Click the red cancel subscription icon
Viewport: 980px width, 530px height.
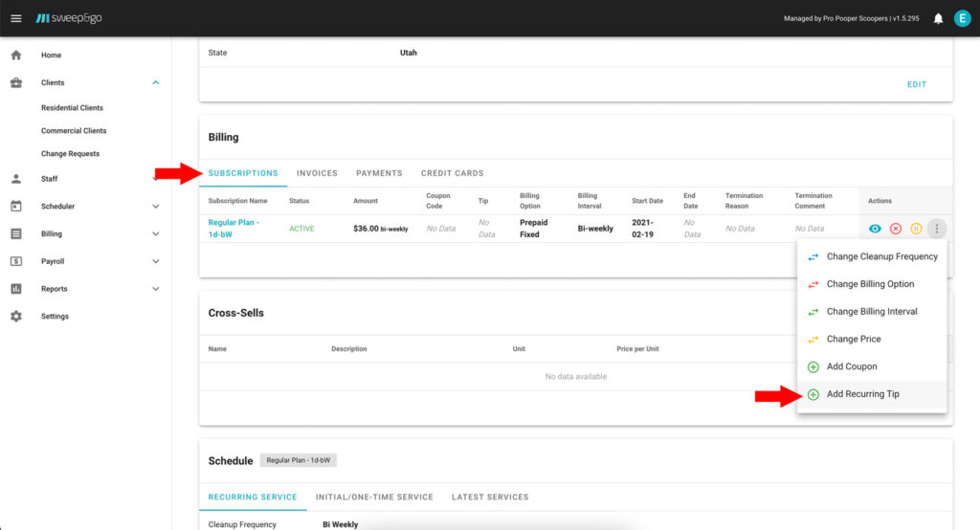coord(896,229)
